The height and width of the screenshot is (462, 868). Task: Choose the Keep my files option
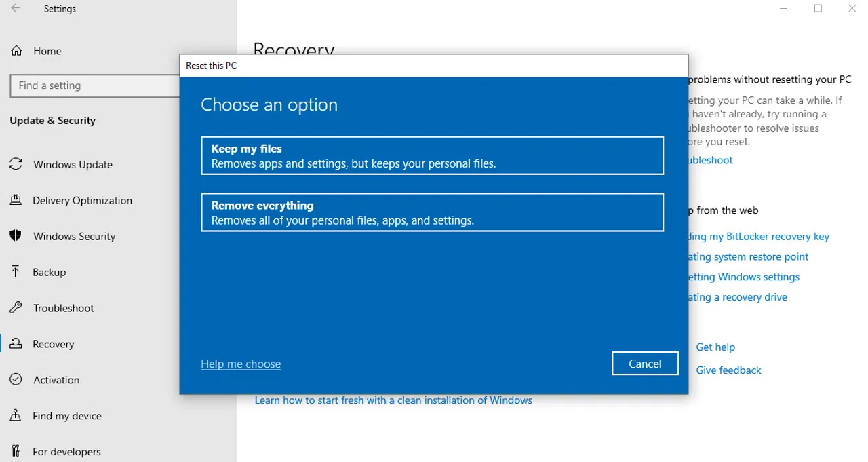tap(432, 156)
